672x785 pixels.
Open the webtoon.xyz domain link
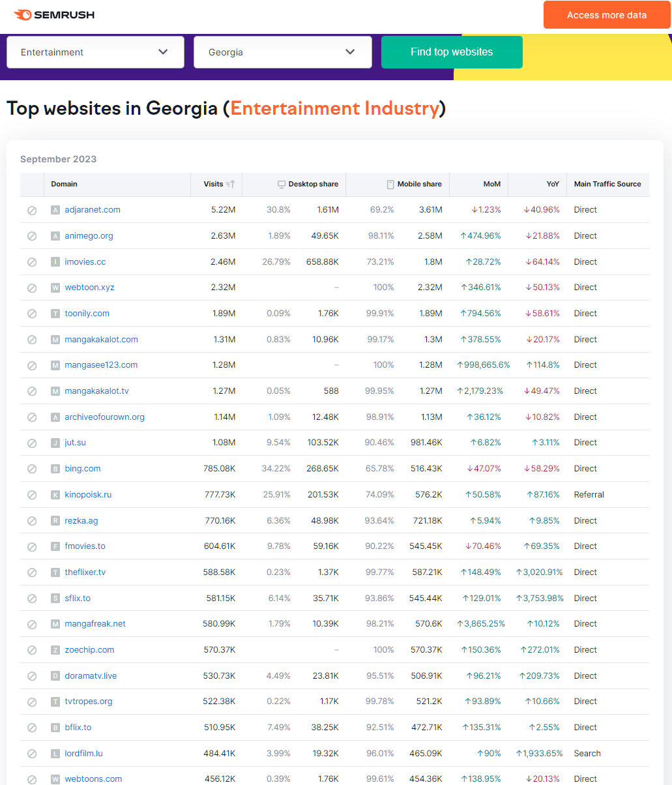(x=89, y=288)
